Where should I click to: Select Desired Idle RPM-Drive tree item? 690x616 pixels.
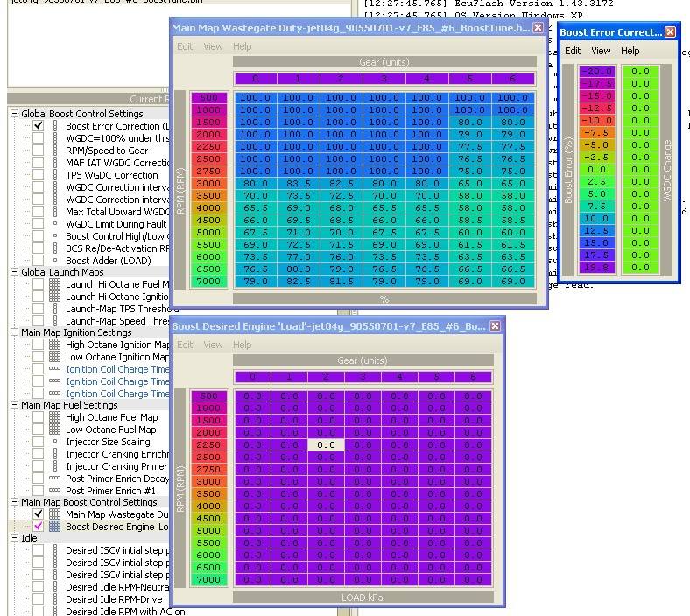coord(114,599)
